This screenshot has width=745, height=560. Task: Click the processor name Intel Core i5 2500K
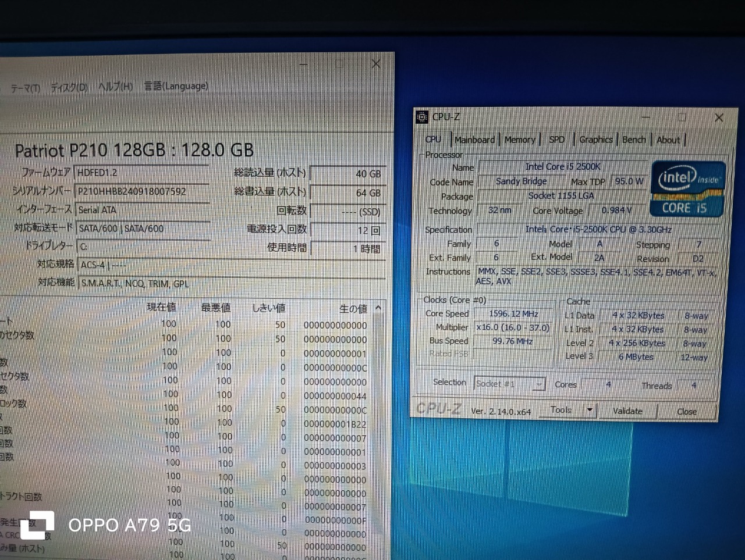562,167
